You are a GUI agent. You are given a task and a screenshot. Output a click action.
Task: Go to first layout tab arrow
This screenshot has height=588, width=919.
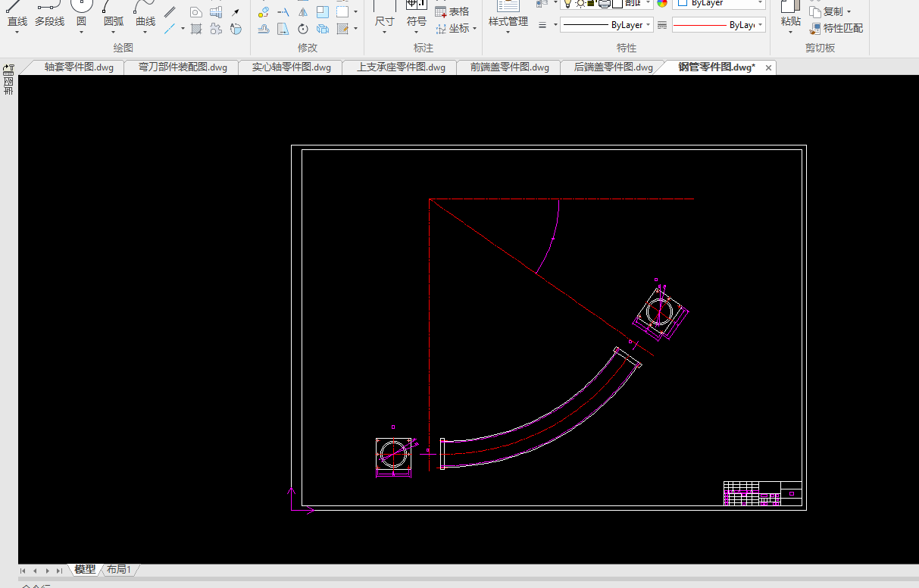tap(23, 571)
